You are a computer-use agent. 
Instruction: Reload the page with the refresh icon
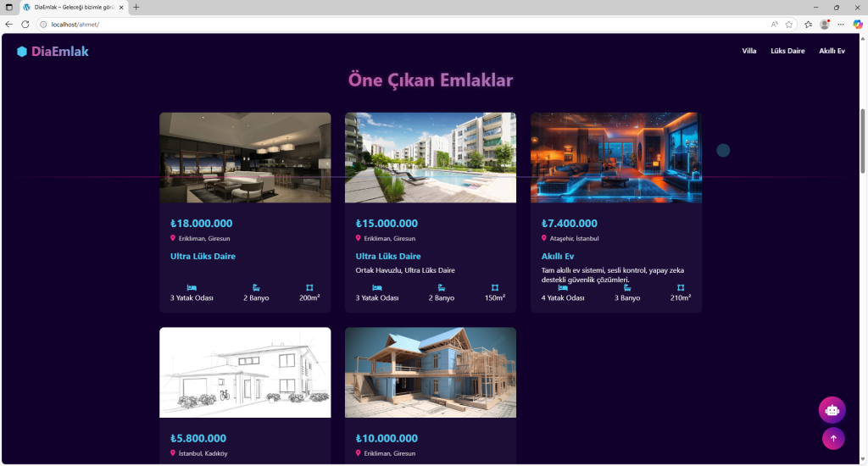[25, 25]
